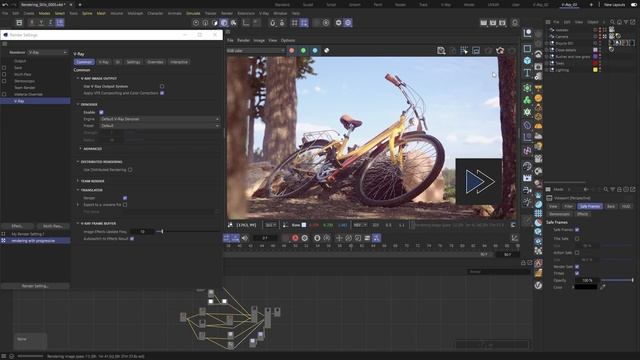Click the Effect... button
Screen dimensions: 640x360
17,226
